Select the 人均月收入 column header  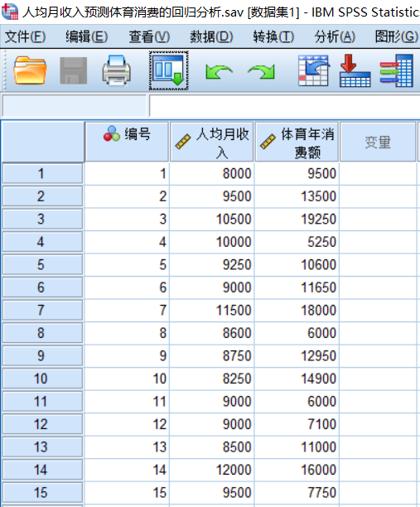point(212,142)
